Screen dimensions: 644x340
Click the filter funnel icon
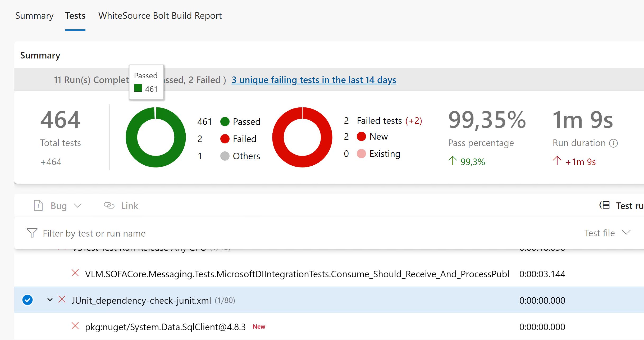[x=32, y=233]
